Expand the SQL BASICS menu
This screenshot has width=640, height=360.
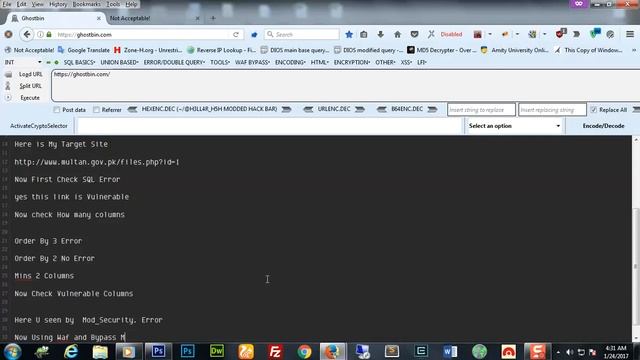click(x=79, y=62)
